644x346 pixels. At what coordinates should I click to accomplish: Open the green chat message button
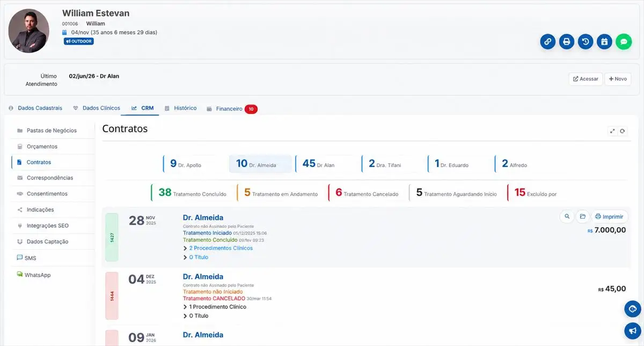click(624, 41)
